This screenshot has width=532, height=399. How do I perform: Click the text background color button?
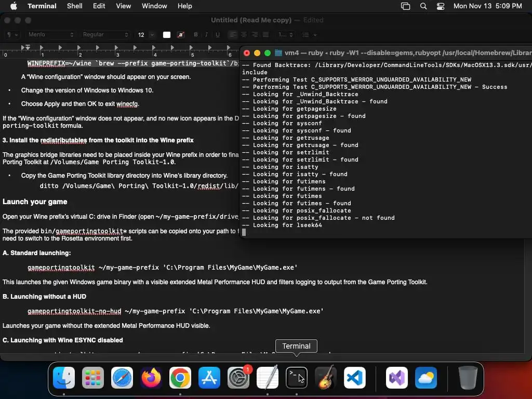point(181,35)
